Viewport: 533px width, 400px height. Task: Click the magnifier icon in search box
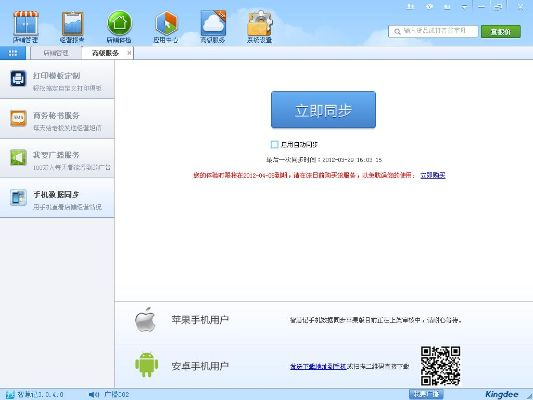[397, 32]
